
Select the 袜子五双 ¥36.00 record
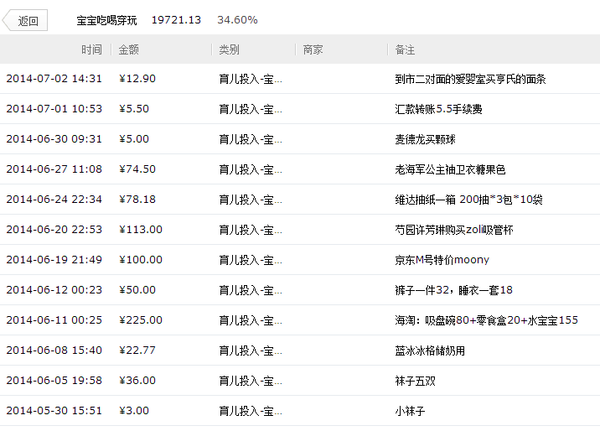pyautogui.click(x=300, y=380)
